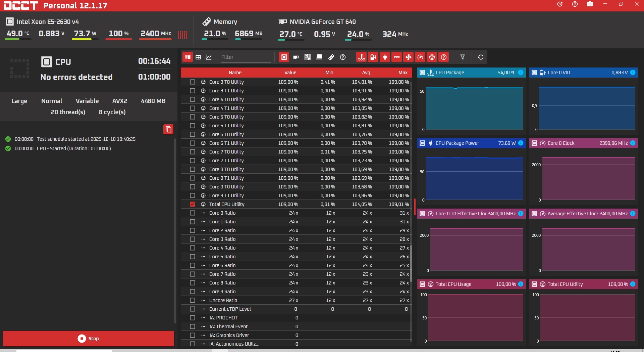Toggle the power plug sensor filter
644x352 pixels.
[385, 57]
